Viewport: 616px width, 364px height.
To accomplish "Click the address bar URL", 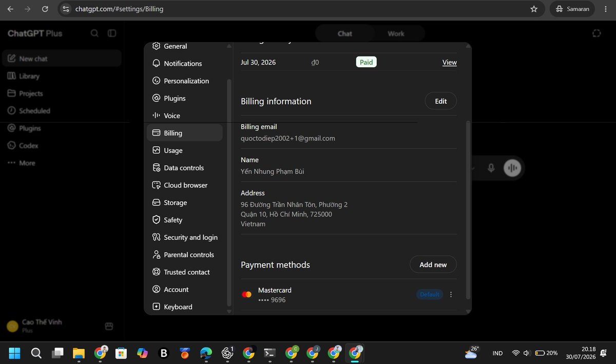I will [119, 9].
